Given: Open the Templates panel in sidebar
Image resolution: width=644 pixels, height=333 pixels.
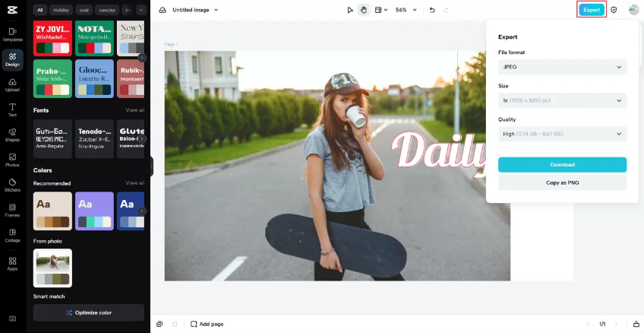Looking at the screenshot, I should tap(12, 34).
